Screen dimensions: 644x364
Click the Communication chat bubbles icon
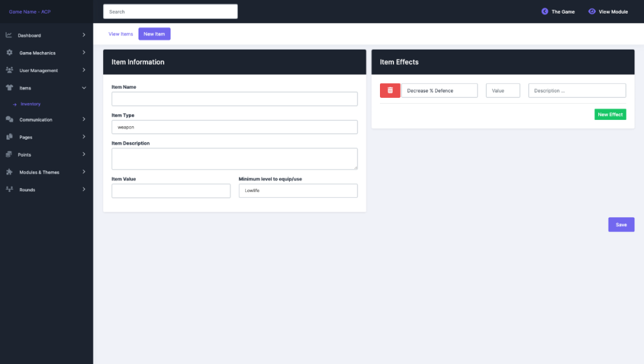(x=9, y=119)
